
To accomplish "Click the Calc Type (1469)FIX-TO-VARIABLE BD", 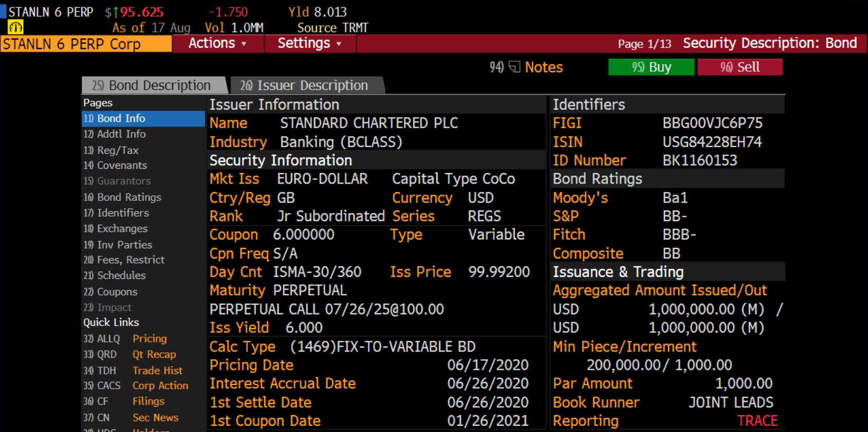I will (383, 347).
